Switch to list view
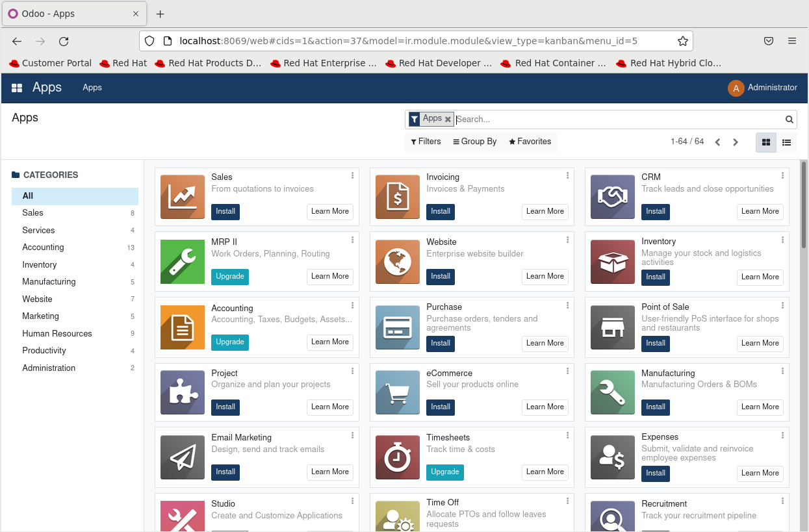The width and height of the screenshot is (809, 532). tap(786, 142)
